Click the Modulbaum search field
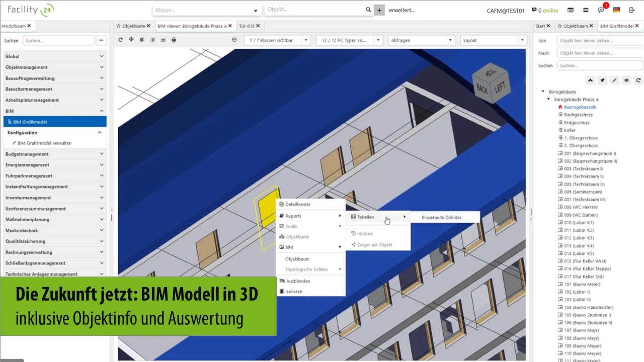The height and width of the screenshot is (362, 644). 58,40
